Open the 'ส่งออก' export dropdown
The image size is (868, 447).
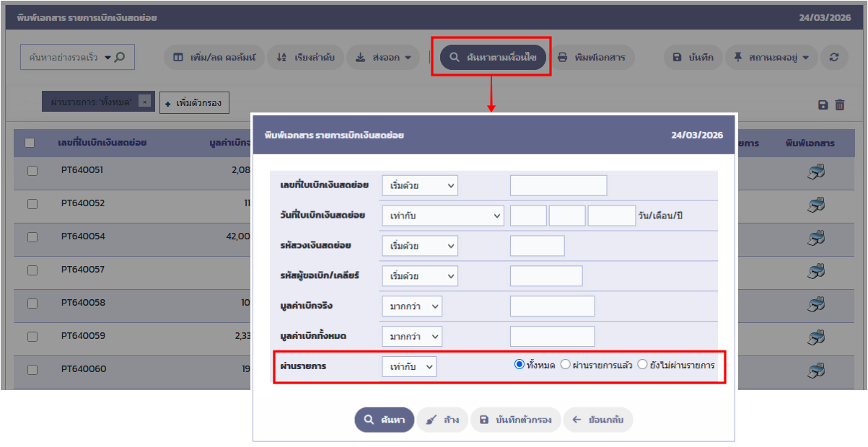coord(383,58)
